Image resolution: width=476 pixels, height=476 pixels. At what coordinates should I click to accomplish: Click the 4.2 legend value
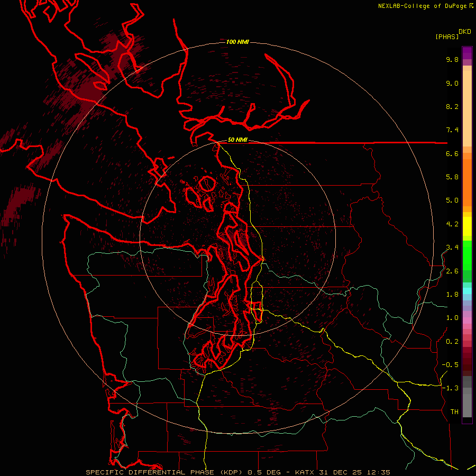(x=452, y=224)
